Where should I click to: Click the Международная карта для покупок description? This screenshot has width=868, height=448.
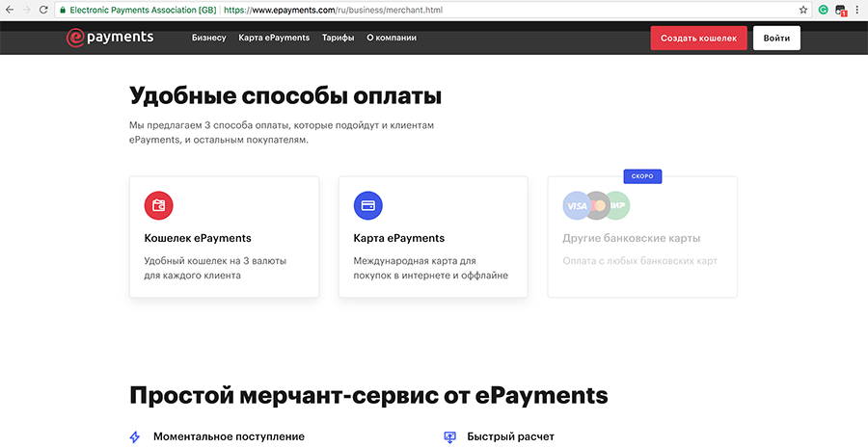tap(431, 268)
